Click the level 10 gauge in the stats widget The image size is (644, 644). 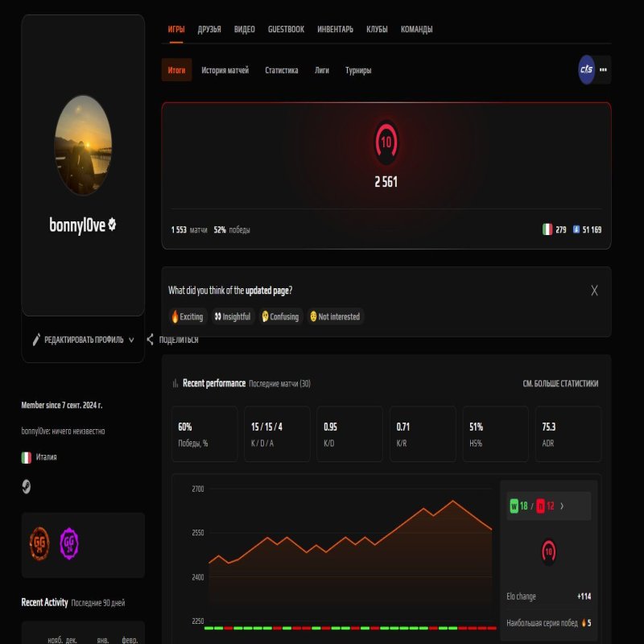tap(548, 552)
